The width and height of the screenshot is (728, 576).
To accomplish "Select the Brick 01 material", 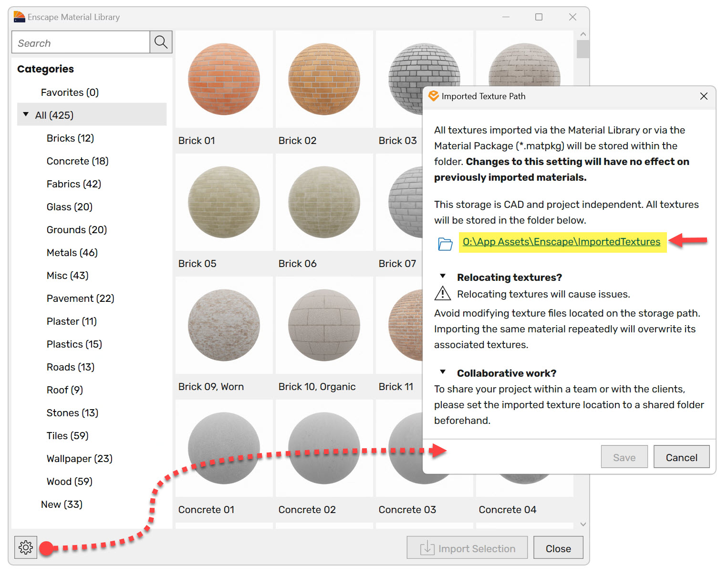I will pyautogui.click(x=224, y=79).
